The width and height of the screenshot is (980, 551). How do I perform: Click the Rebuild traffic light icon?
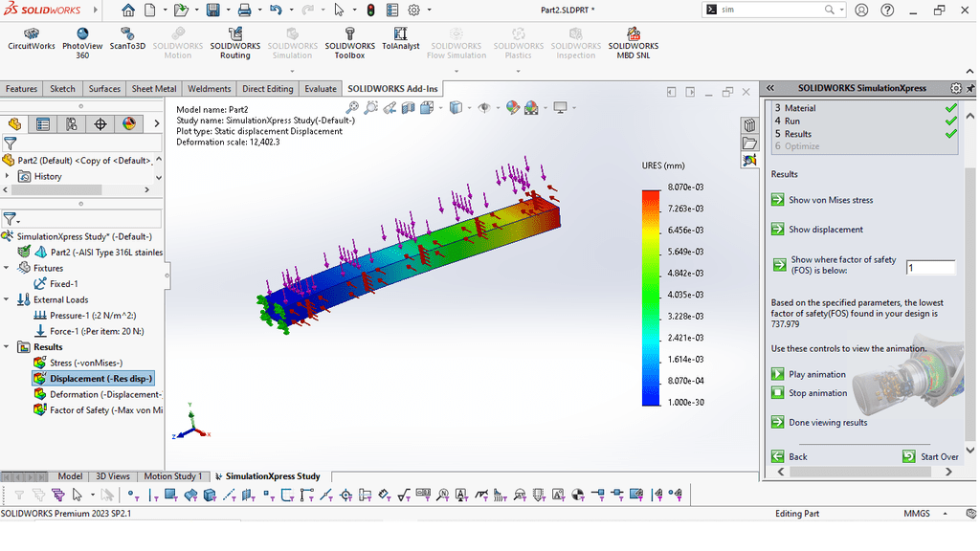pyautogui.click(x=371, y=11)
